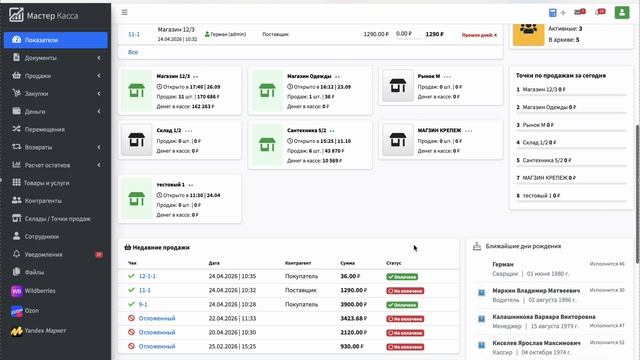
Task: Open Отложенный receipt dated 22.04.2026
Action: pyautogui.click(x=157, y=318)
